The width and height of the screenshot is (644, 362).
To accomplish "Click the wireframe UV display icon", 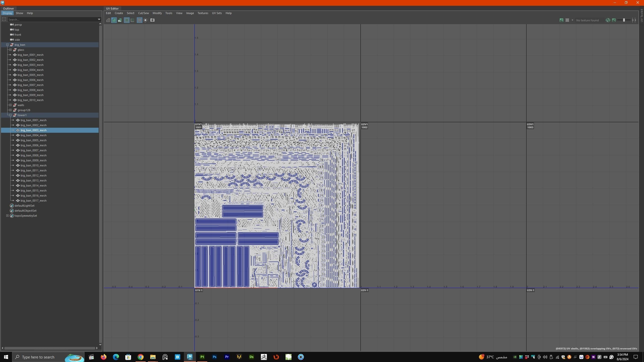I will tap(108, 20).
